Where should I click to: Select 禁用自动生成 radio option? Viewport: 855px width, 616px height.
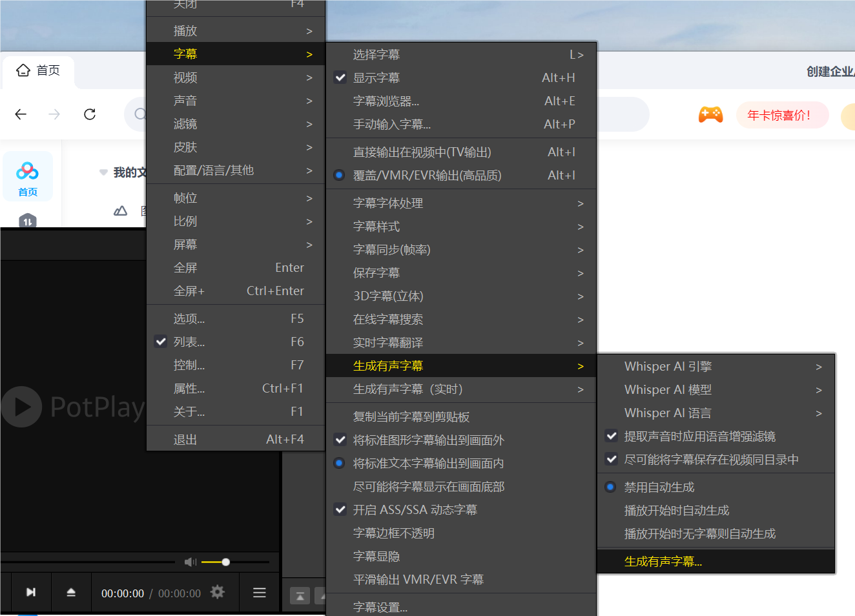(x=716, y=487)
